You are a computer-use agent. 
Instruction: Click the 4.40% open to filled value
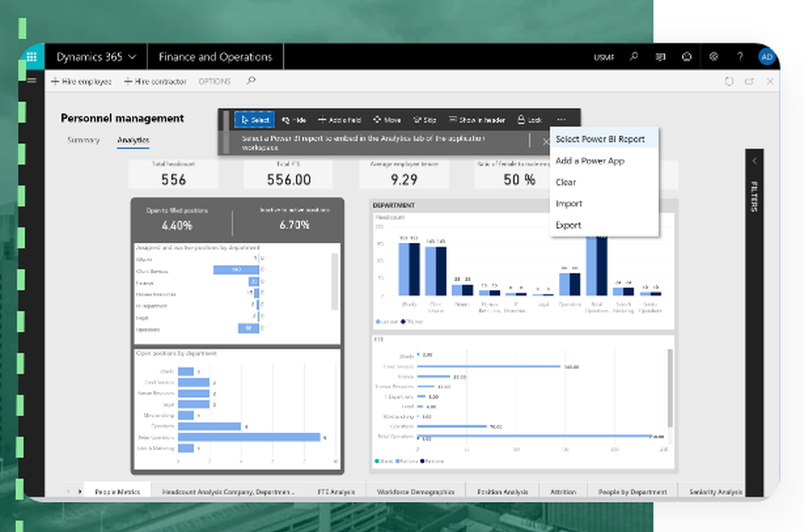pos(177,226)
